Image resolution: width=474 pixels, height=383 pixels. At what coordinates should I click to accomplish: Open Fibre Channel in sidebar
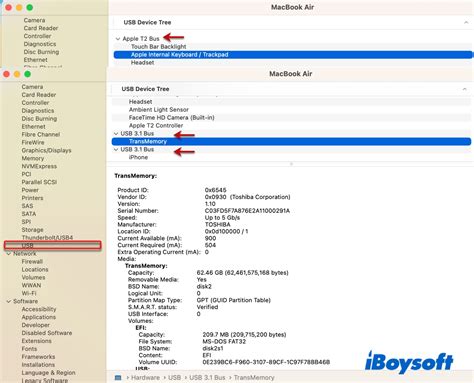(41, 135)
